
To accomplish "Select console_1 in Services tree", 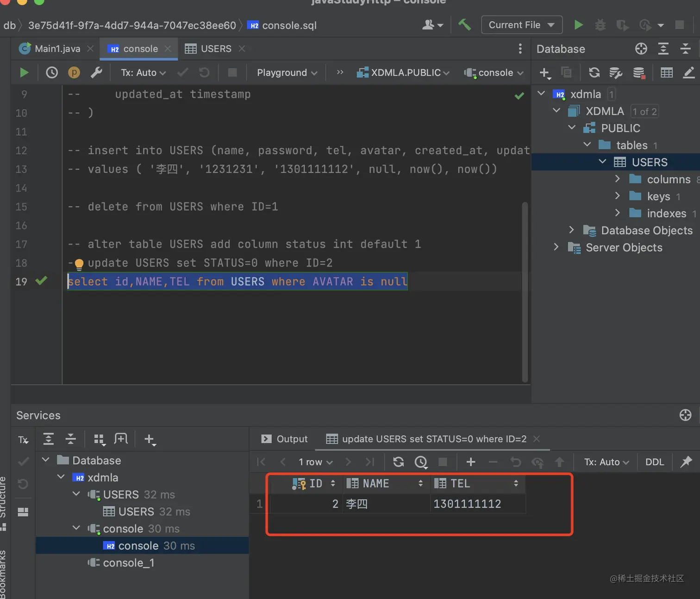I will click(x=128, y=563).
